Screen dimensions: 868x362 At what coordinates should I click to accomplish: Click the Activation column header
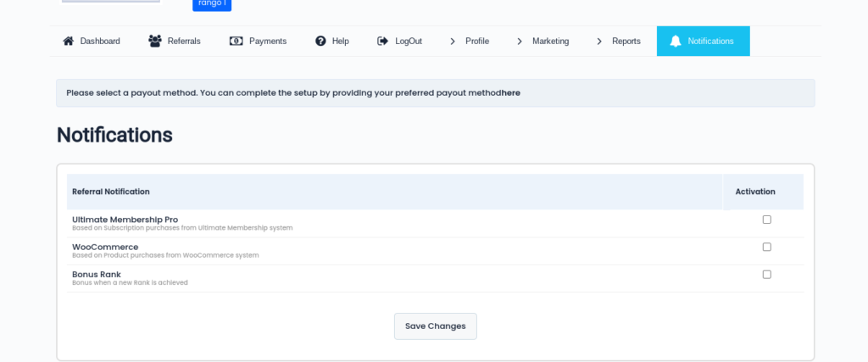755,192
